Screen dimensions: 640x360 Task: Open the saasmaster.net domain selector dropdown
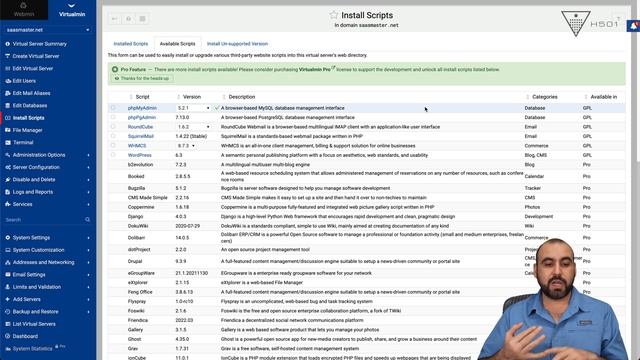[x=48, y=30]
